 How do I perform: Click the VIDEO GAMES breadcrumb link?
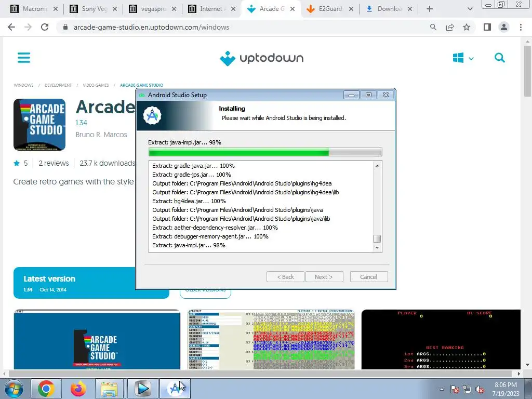pyautogui.click(x=96, y=85)
